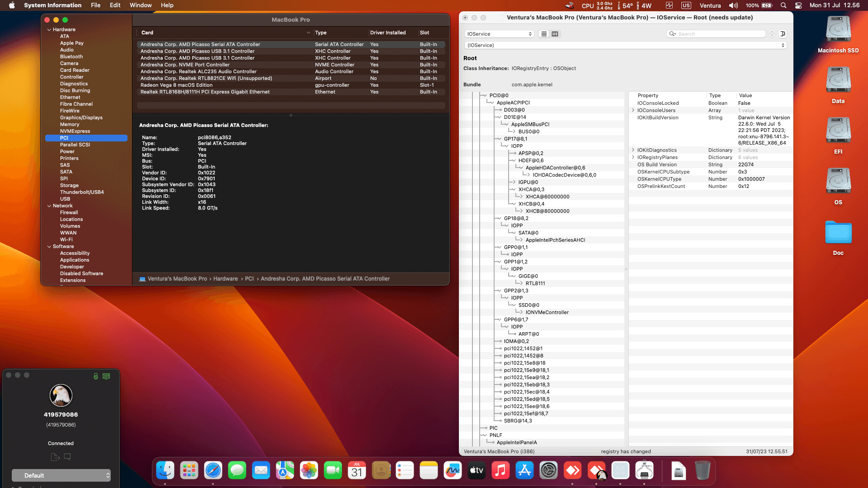Screen dimensions: 868x488
Task: Open Macintosh SSD drive on desktop
Action: [838, 34]
